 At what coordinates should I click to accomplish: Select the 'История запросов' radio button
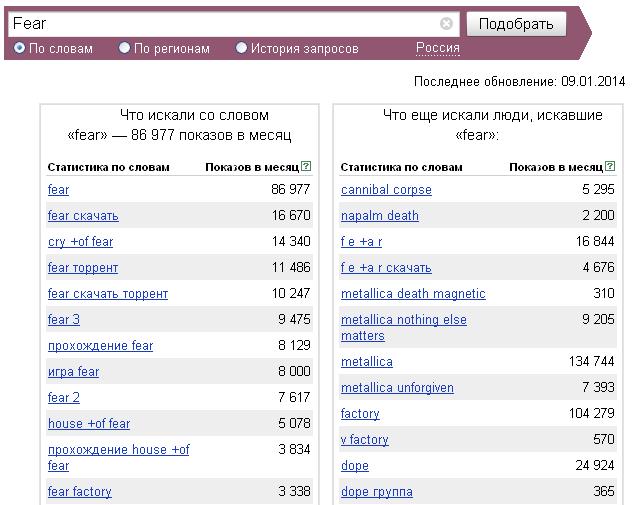point(241,48)
